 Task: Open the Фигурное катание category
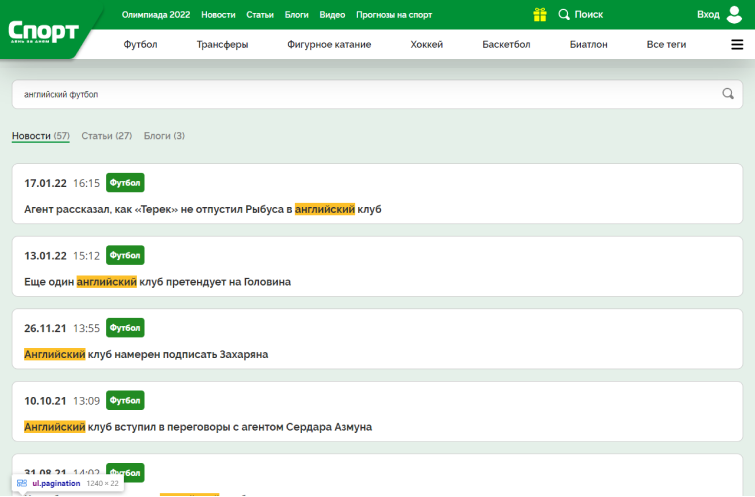click(329, 45)
